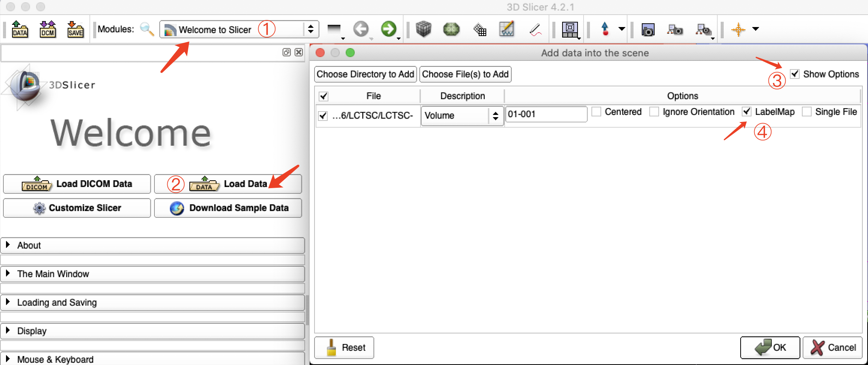Viewport: 868px width, 365px height.
Task: Open the Volume description dropdown
Action: tap(462, 116)
